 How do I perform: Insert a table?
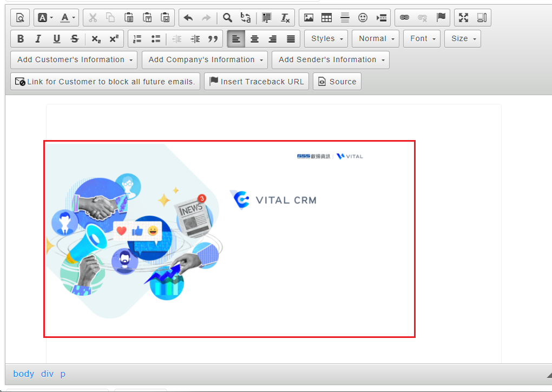click(x=327, y=18)
